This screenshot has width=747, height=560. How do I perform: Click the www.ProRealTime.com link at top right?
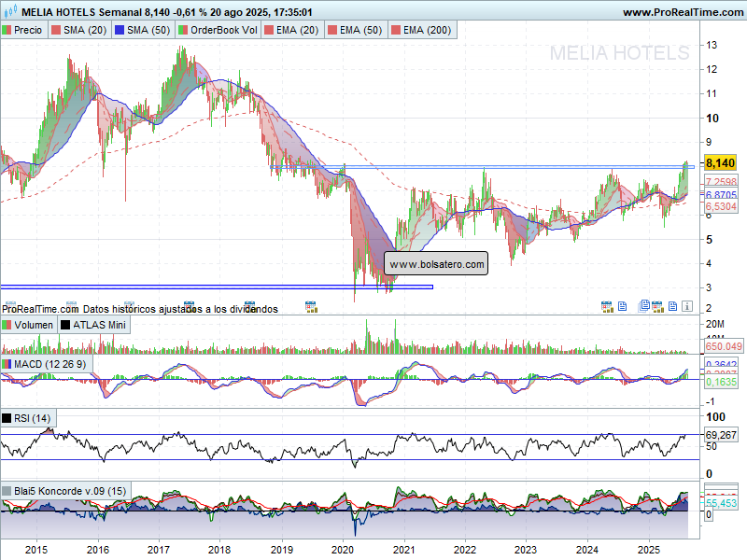pyautogui.click(x=680, y=12)
